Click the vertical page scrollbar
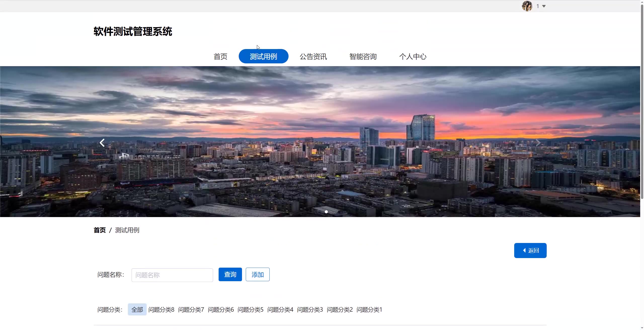Viewport: 644px width, 330px height. coord(642,101)
